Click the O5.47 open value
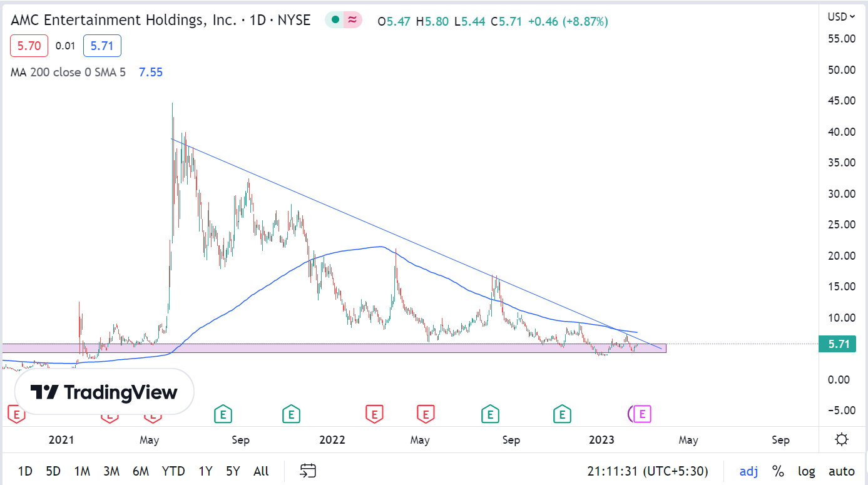The image size is (868, 485). pos(395,21)
